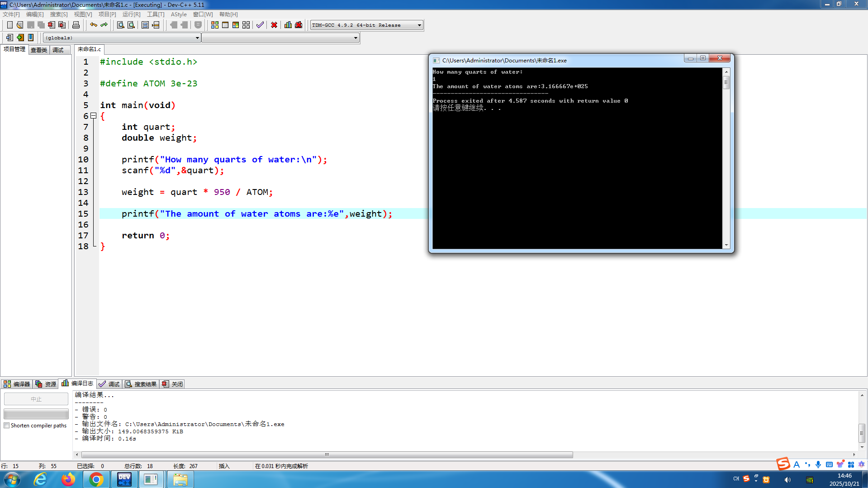Click the compile log horizontal scrollbar thumb
The image size is (868, 488).
(x=327, y=455)
